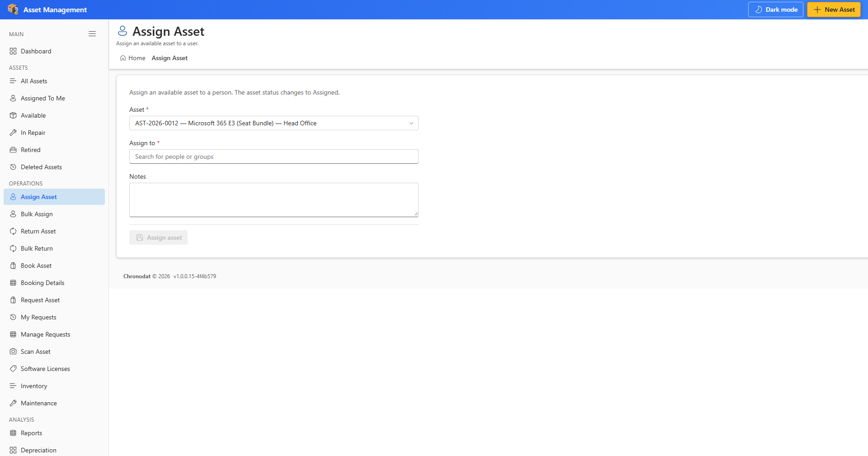868x456 pixels.
Task: Click Available menu label
Action: coord(33,115)
